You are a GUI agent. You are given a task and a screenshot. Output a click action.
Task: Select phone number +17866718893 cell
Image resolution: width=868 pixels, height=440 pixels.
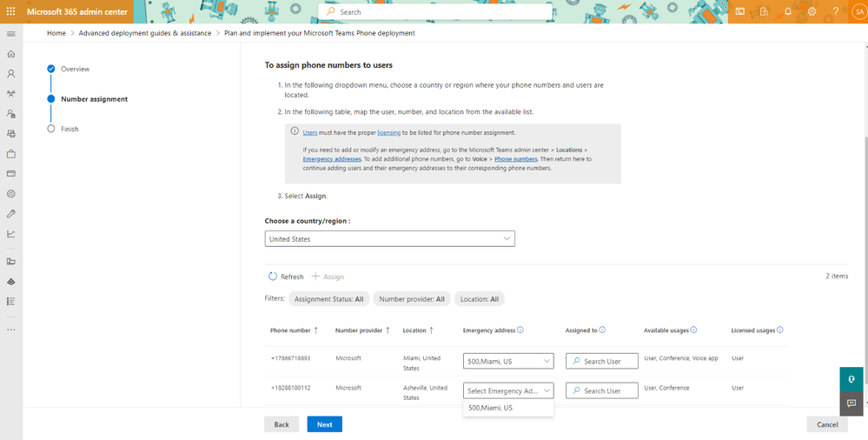290,358
